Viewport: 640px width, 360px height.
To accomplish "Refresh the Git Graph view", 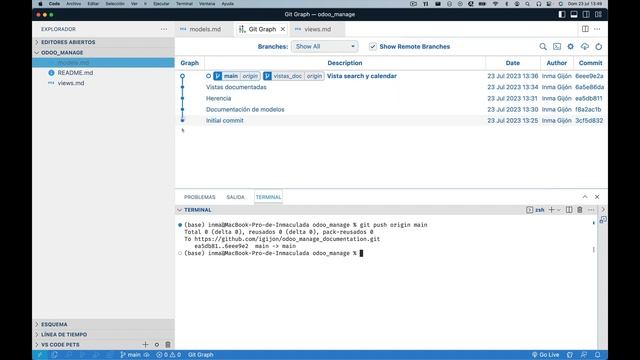I will [x=598, y=47].
